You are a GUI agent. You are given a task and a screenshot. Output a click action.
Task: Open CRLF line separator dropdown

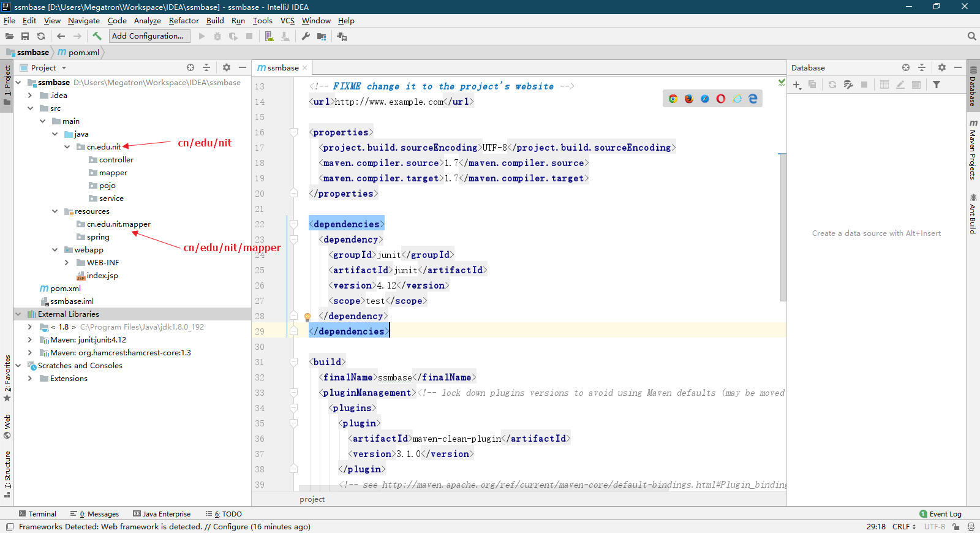(x=904, y=526)
